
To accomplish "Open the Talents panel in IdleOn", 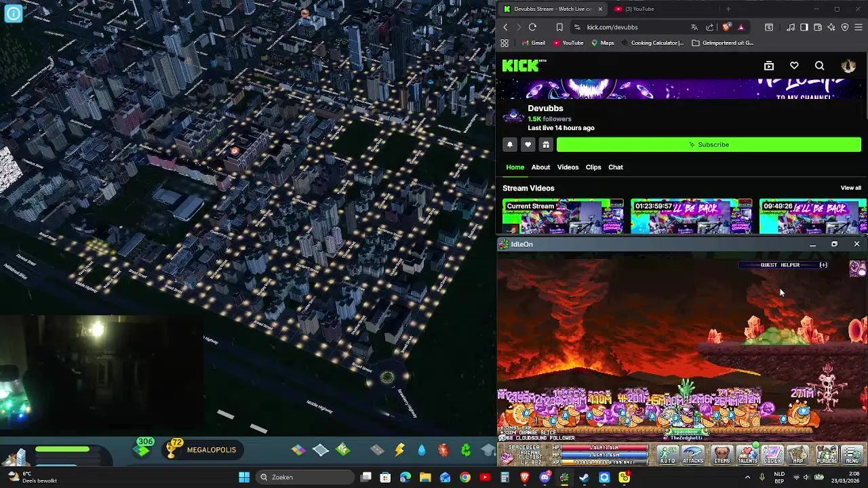I will point(747,454).
